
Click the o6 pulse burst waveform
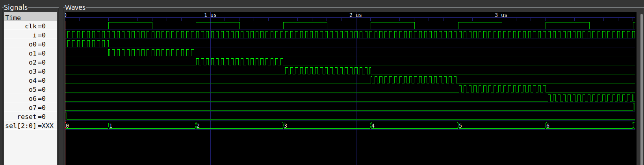tap(590, 98)
